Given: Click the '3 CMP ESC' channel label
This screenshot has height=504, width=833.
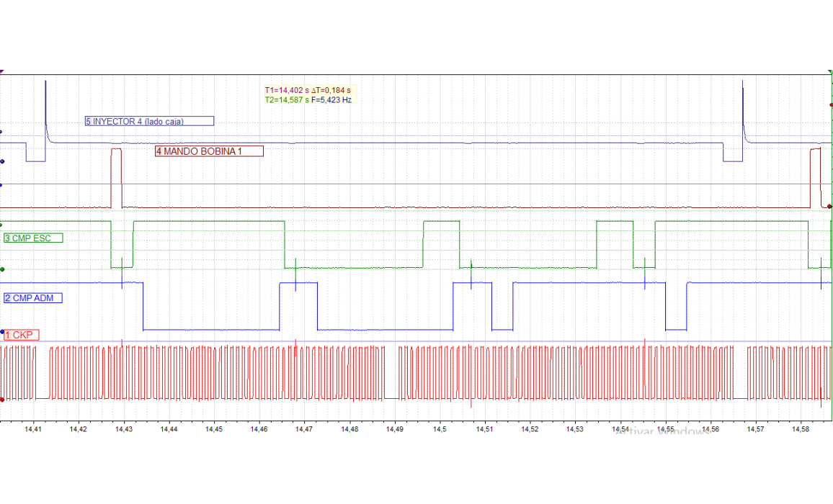Looking at the screenshot, I should click(x=33, y=238).
